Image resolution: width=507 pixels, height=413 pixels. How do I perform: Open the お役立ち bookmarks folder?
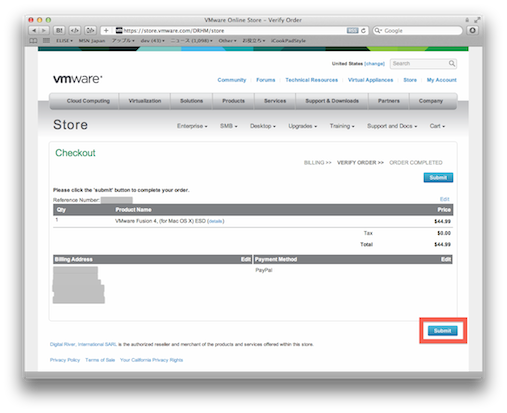click(254, 41)
